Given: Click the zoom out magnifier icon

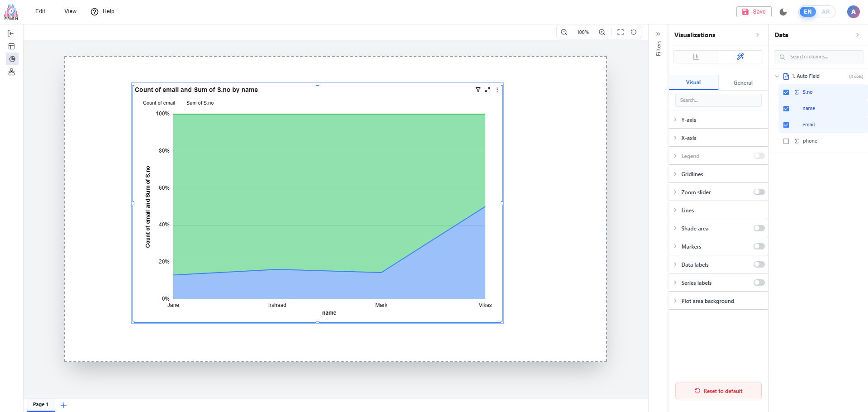Looking at the screenshot, I should click(564, 32).
